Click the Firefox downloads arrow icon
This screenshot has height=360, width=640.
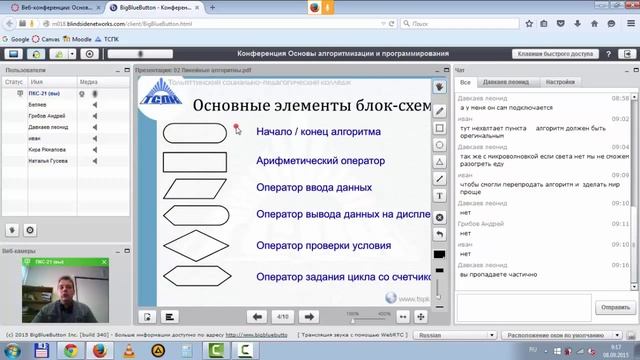pos(577,24)
